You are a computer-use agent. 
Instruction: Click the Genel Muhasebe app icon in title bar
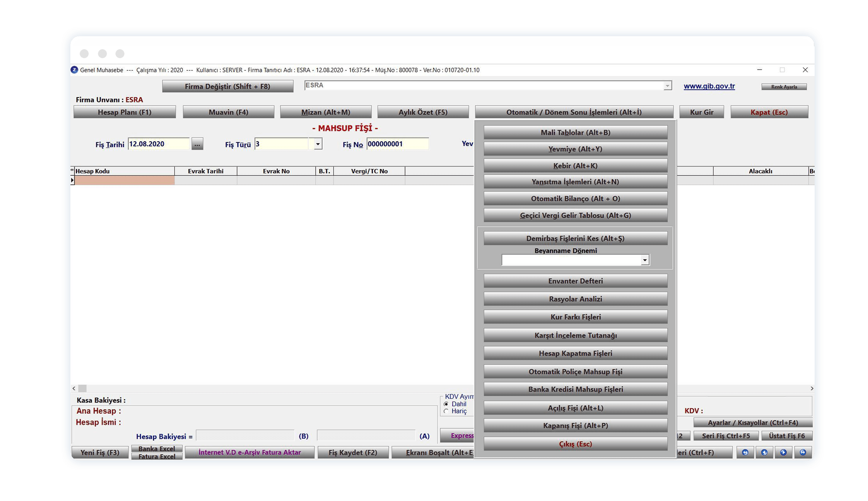[74, 70]
